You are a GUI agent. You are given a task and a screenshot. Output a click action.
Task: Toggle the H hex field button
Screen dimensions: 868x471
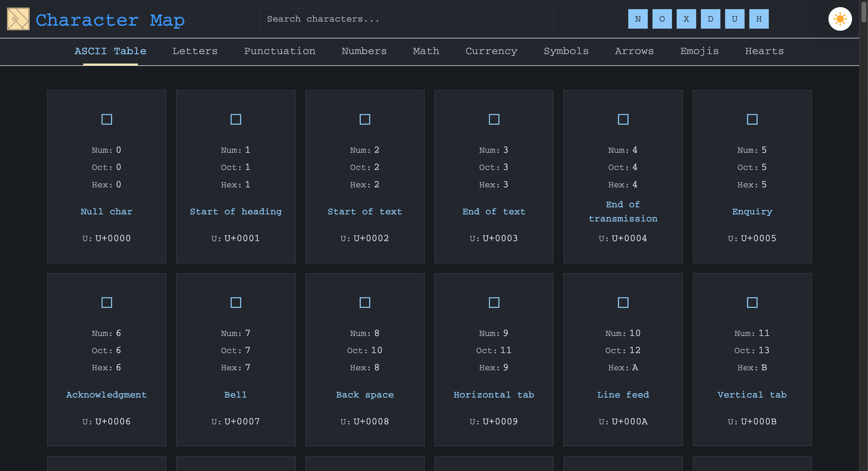759,19
